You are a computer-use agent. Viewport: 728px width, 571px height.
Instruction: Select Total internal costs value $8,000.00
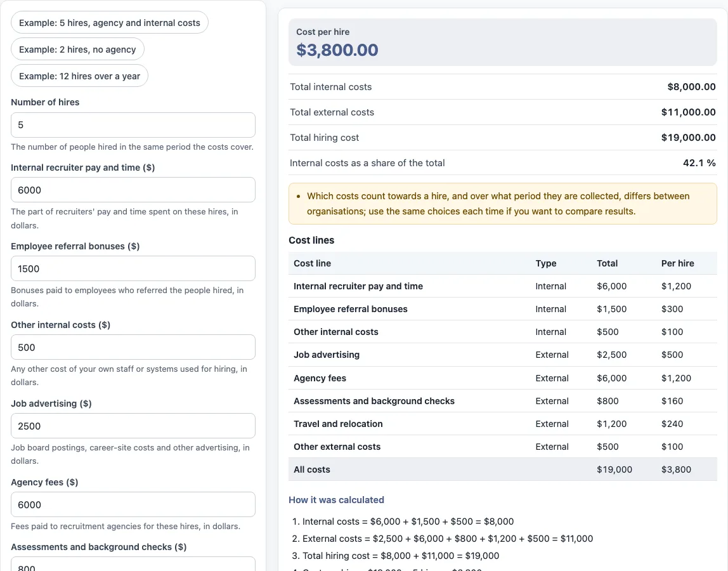click(x=691, y=87)
